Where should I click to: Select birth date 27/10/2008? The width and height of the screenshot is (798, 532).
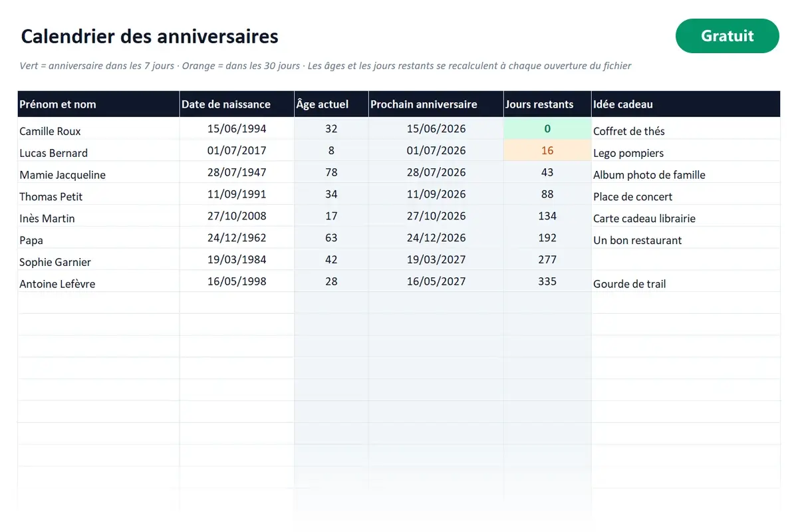coord(237,216)
